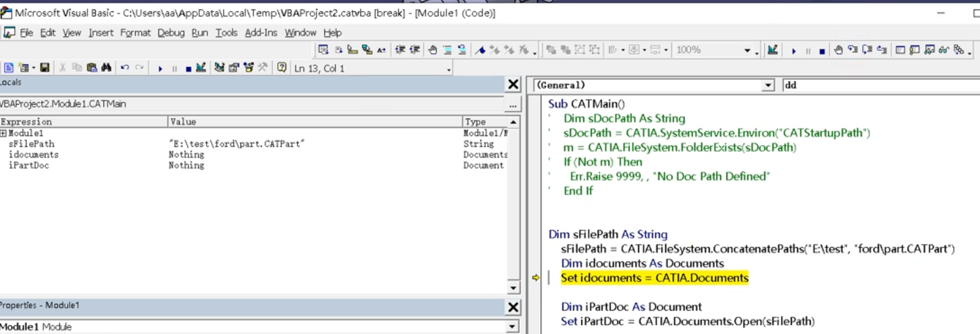Open the Edit toolbar options arrow

click(534, 53)
